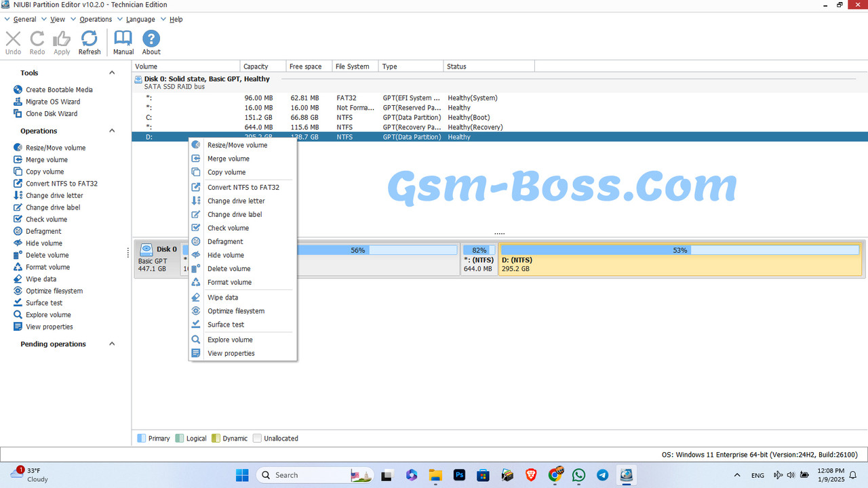Choose Format volume in context menu
The height and width of the screenshot is (488, 868).
click(243, 282)
